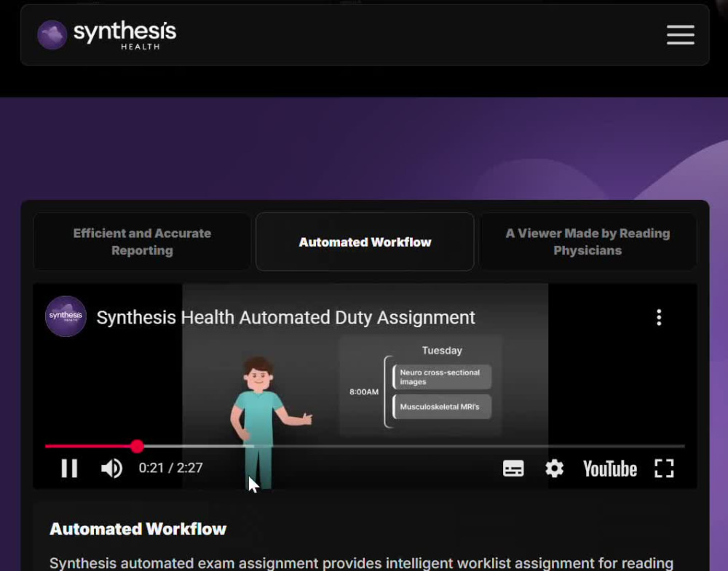Open the video's three-dot more options
This screenshot has height=571, width=728.
pyautogui.click(x=659, y=318)
